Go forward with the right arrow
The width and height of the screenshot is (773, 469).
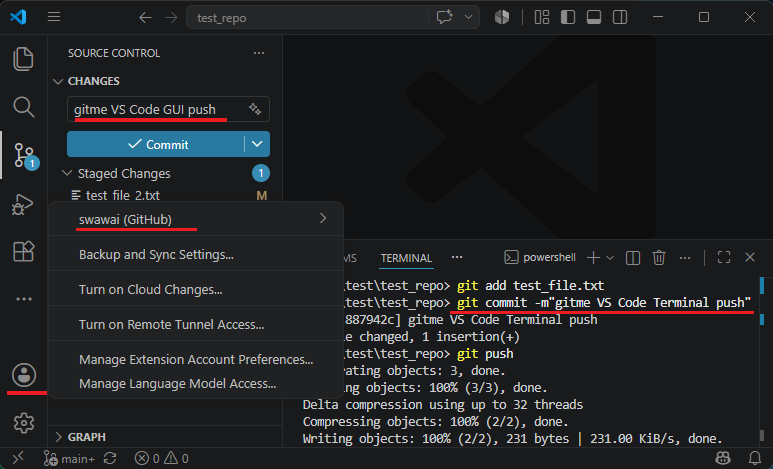171,18
